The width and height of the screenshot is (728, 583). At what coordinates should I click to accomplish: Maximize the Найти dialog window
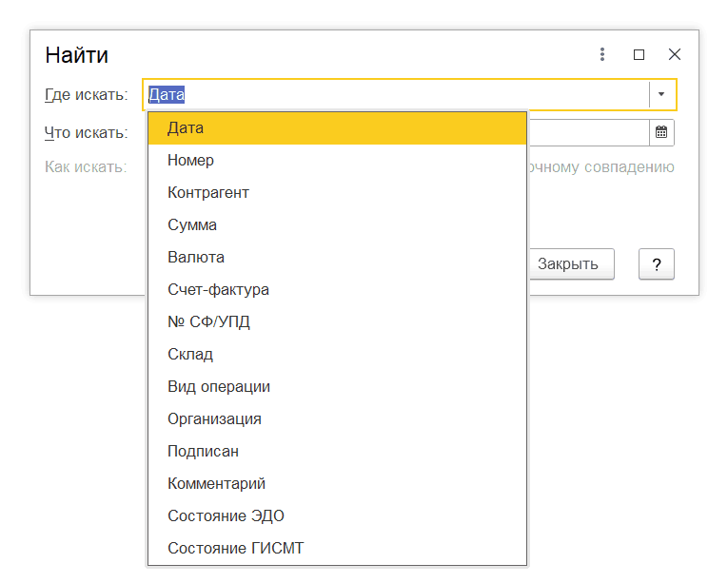click(x=639, y=54)
